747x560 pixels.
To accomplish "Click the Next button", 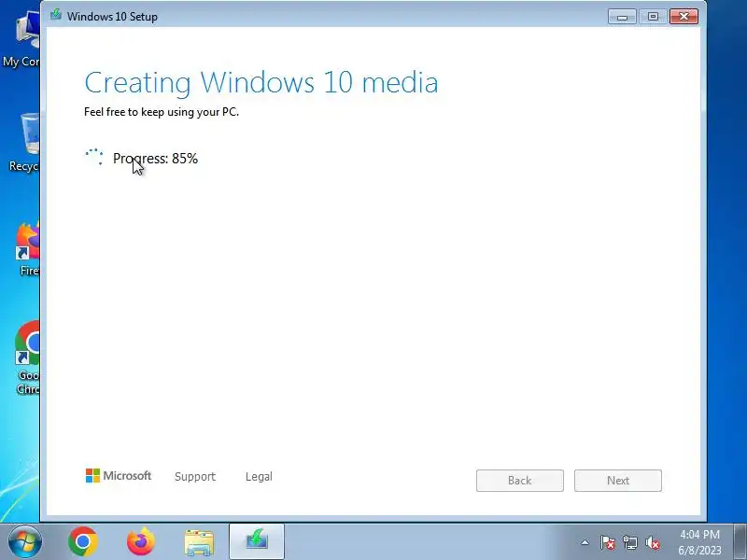I will [618, 481].
